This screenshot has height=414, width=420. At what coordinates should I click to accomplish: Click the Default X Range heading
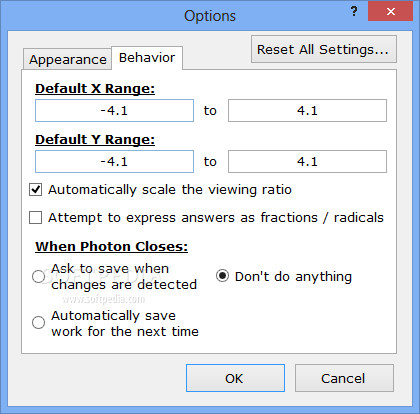(95, 89)
